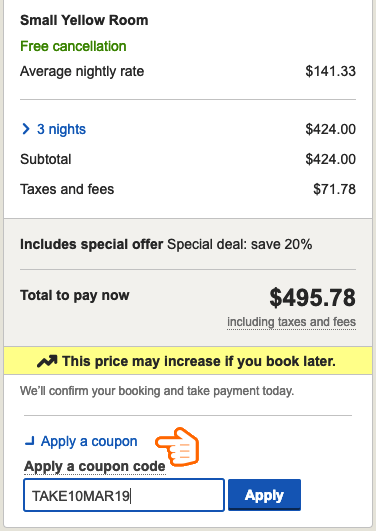Select the Free cancellation green text
376x531 pixels.
tap(73, 46)
